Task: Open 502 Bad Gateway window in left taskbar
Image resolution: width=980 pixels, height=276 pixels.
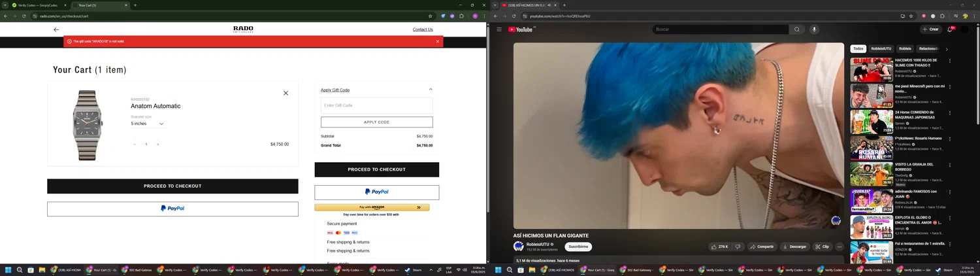Action: (x=137, y=269)
